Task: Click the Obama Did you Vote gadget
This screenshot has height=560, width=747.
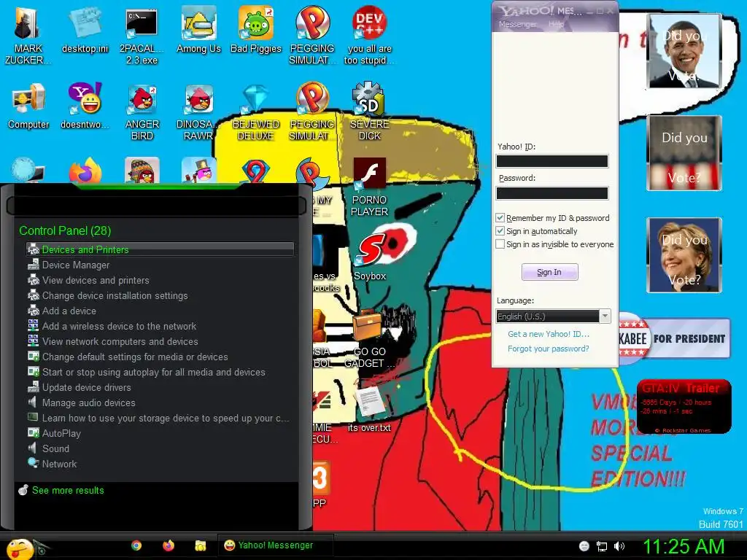Action: tap(684, 51)
